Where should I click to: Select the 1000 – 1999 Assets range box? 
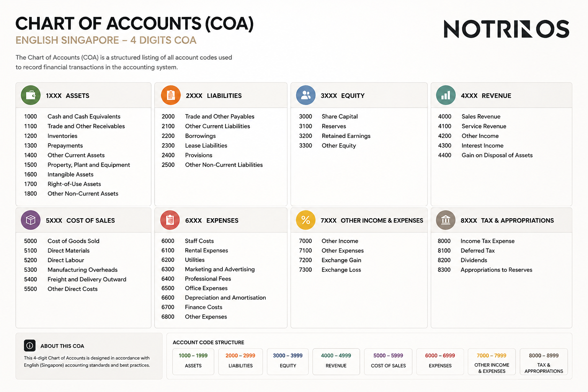coord(193,361)
